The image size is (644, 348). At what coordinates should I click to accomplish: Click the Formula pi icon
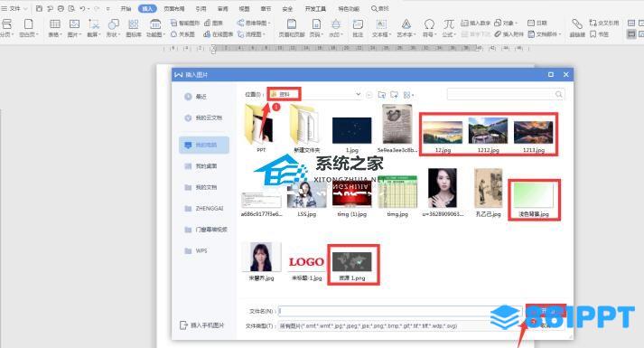coord(449,24)
